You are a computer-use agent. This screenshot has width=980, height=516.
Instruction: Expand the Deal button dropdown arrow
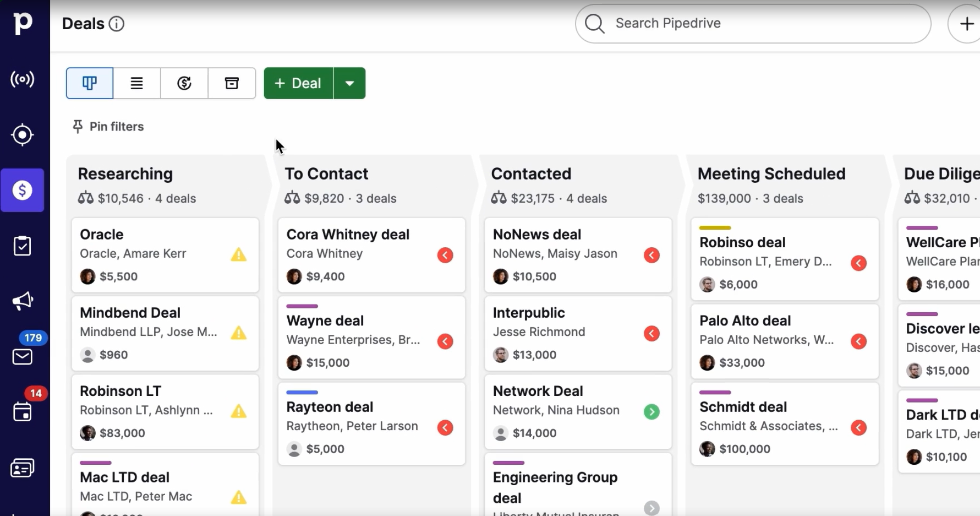click(350, 83)
